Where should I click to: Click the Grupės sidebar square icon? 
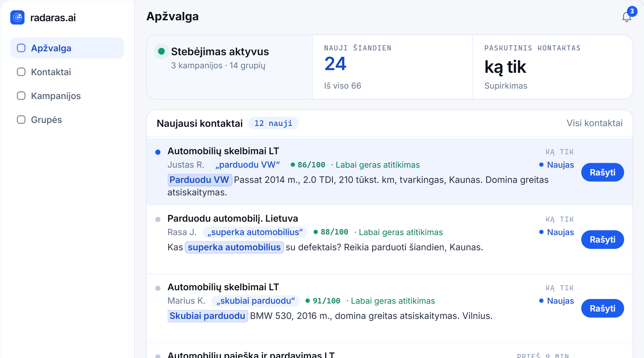click(21, 120)
